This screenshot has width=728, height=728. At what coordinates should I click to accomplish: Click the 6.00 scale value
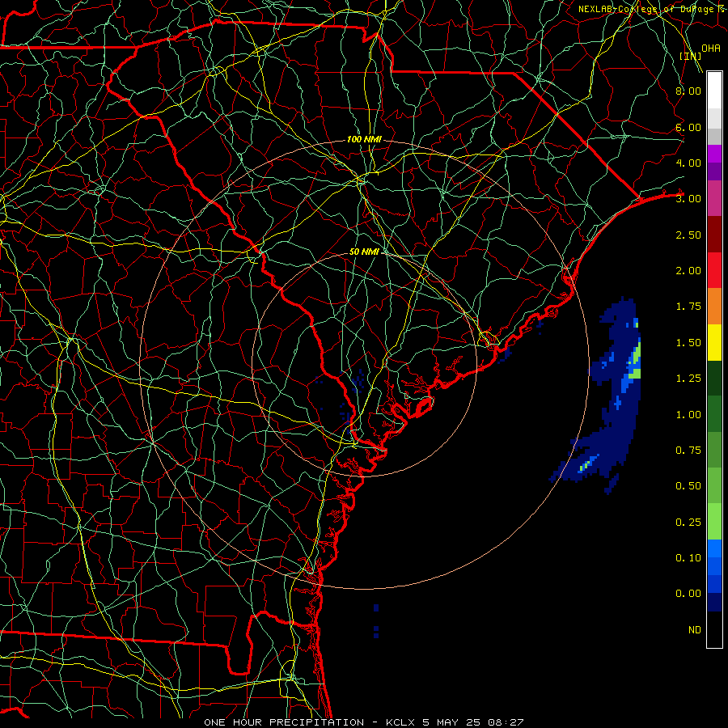click(688, 127)
